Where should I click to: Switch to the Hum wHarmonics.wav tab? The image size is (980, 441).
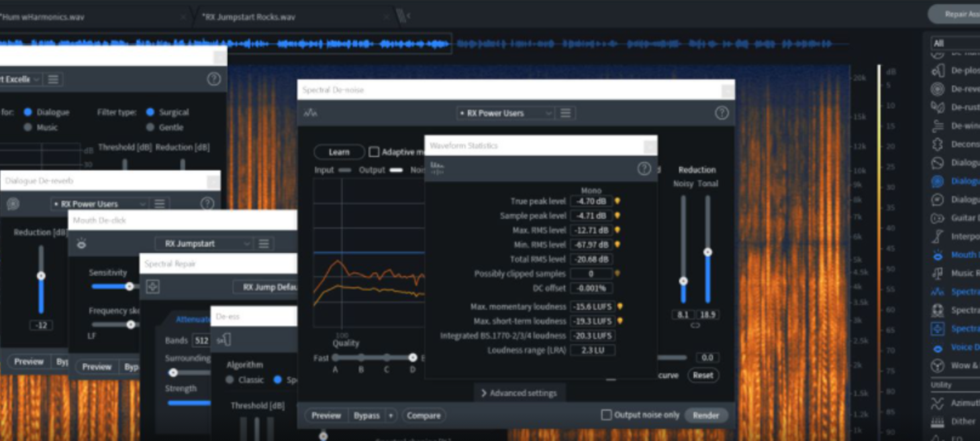44,17
